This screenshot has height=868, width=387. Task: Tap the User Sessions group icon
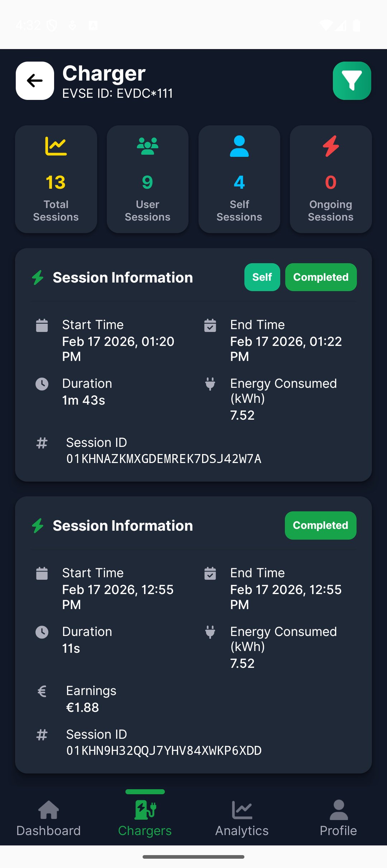click(x=147, y=146)
